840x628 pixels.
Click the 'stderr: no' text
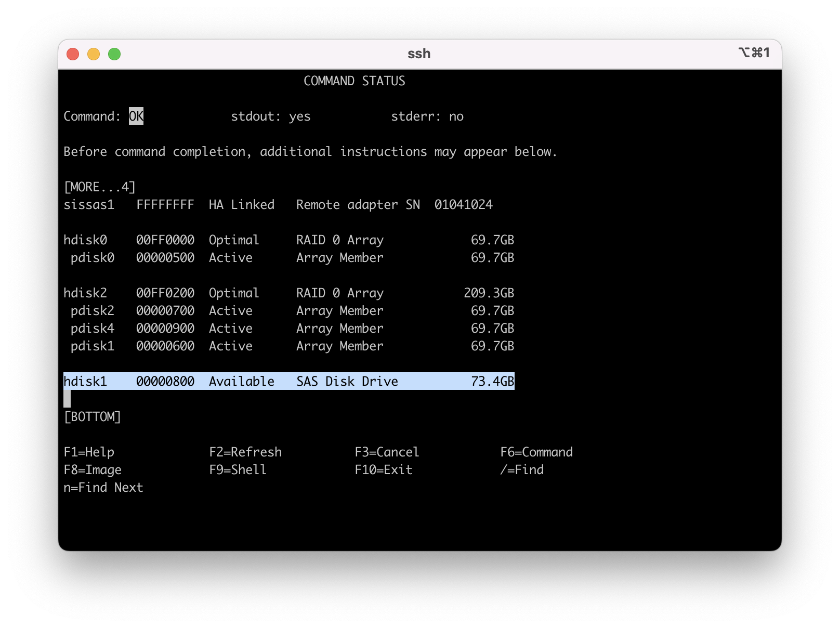pyautogui.click(x=427, y=116)
